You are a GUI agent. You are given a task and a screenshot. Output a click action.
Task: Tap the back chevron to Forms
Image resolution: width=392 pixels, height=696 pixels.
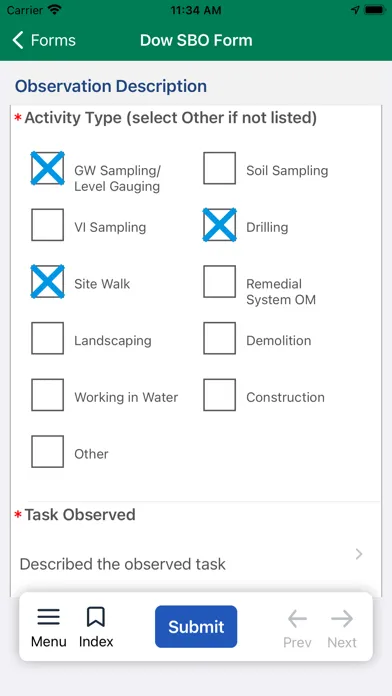click(x=18, y=40)
